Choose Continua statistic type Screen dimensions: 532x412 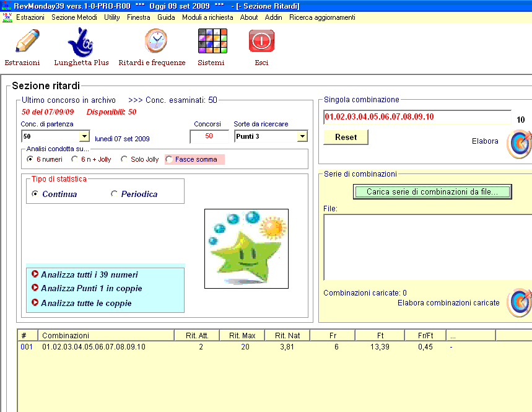pyautogui.click(x=35, y=193)
